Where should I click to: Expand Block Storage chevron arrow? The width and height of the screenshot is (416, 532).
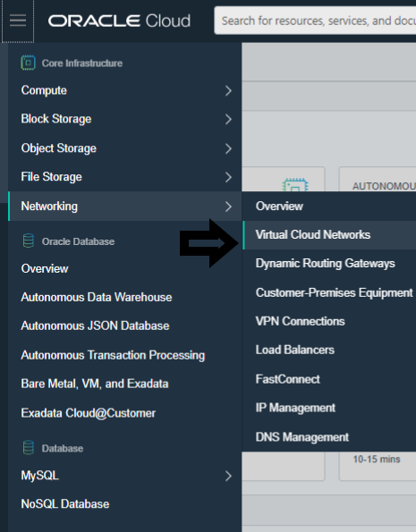[x=228, y=119]
